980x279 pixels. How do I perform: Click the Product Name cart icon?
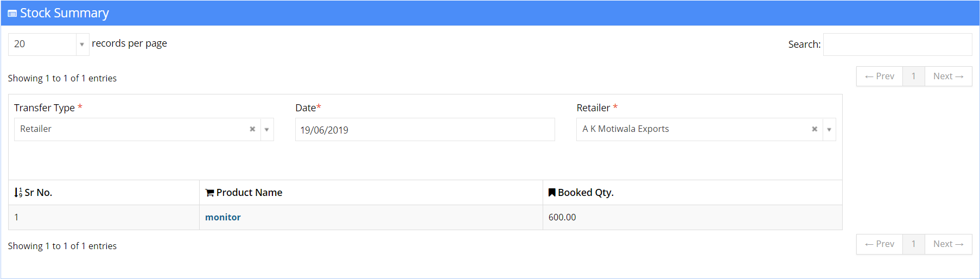(209, 193)
